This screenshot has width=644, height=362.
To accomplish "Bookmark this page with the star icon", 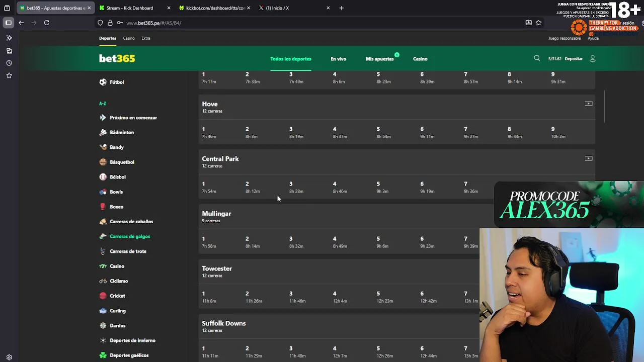I will [538, 23].
